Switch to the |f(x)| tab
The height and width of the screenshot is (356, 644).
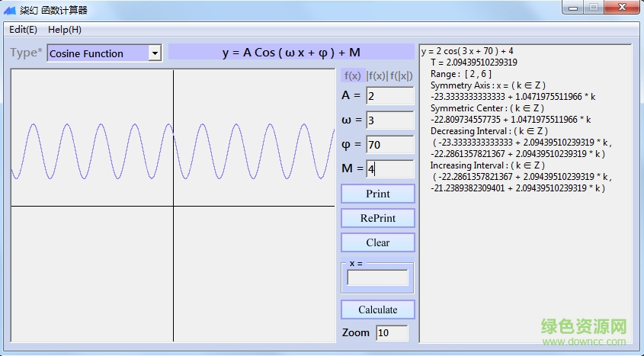coord(377,75)
